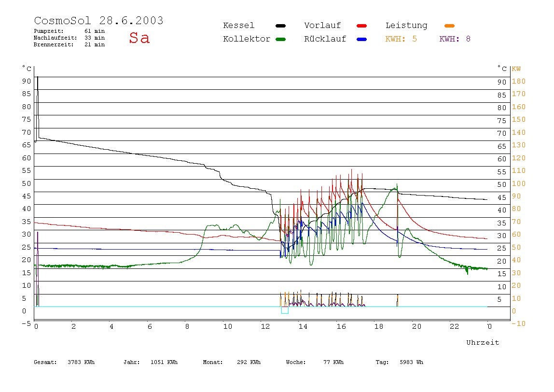This screenshot has width=554, height=392.
Task: Click the '180' mark on KW axis
Action: 519,81
